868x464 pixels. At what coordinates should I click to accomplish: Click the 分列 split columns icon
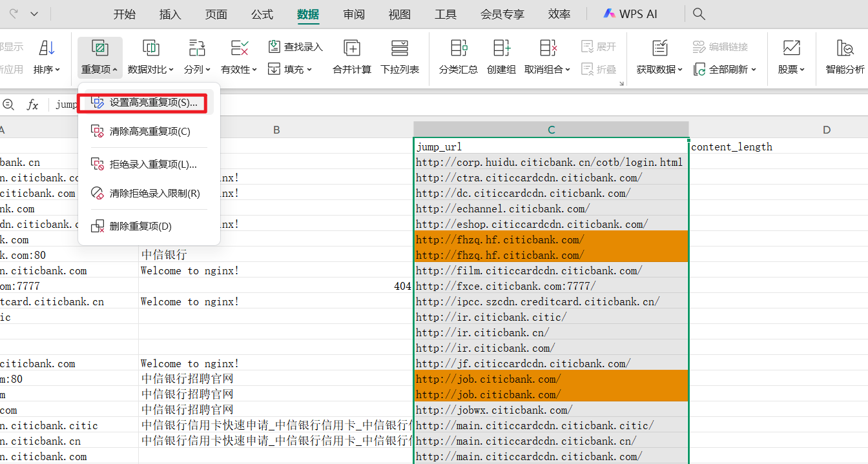(197, 48)
